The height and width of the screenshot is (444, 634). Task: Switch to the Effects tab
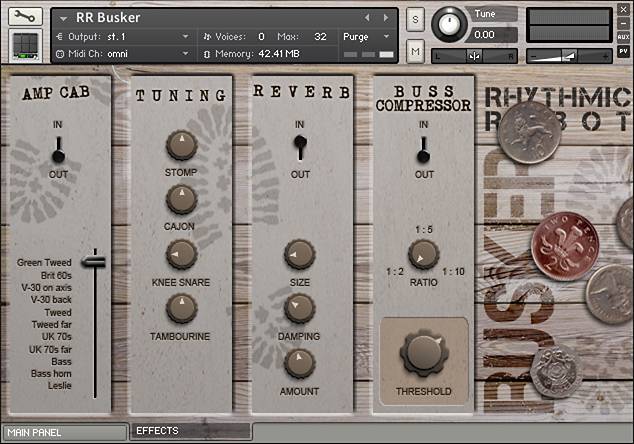click(x=190, y=431)
